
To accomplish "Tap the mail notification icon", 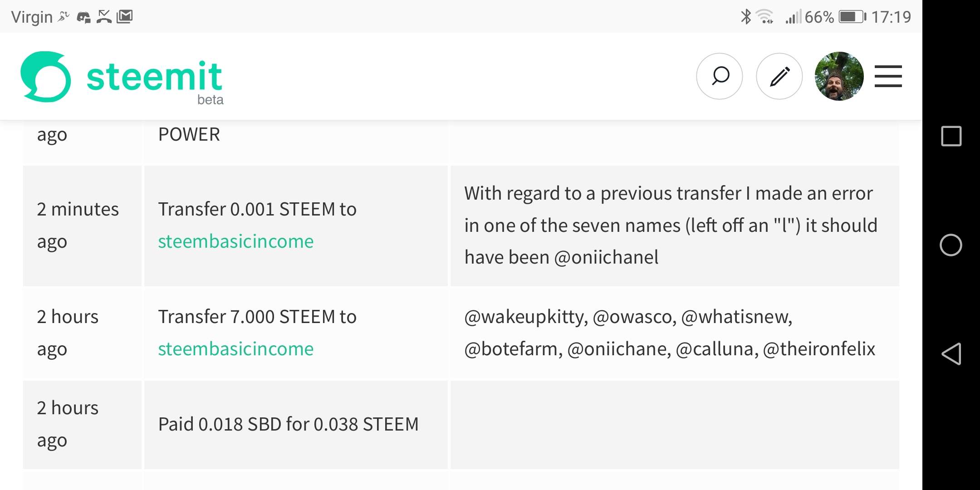I will click(125, 17).
